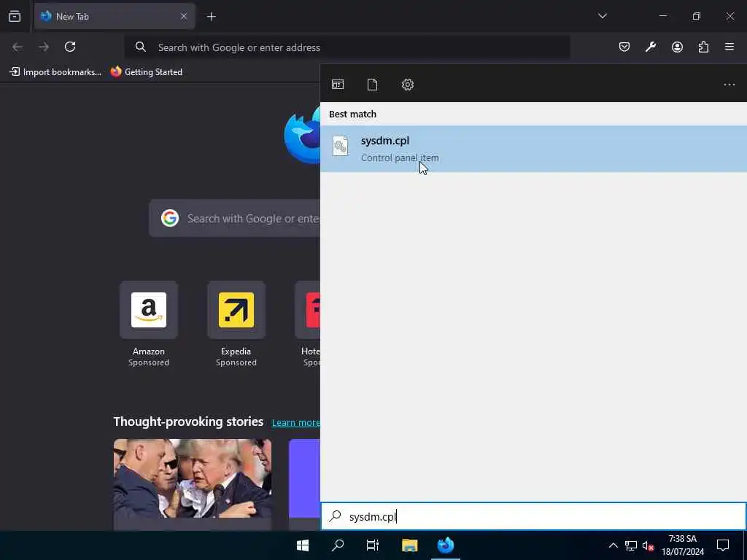This screenshot has height=560, width=747.
Task: Open the clock showing 7:38 SA
Action: [x=682, y=545]
